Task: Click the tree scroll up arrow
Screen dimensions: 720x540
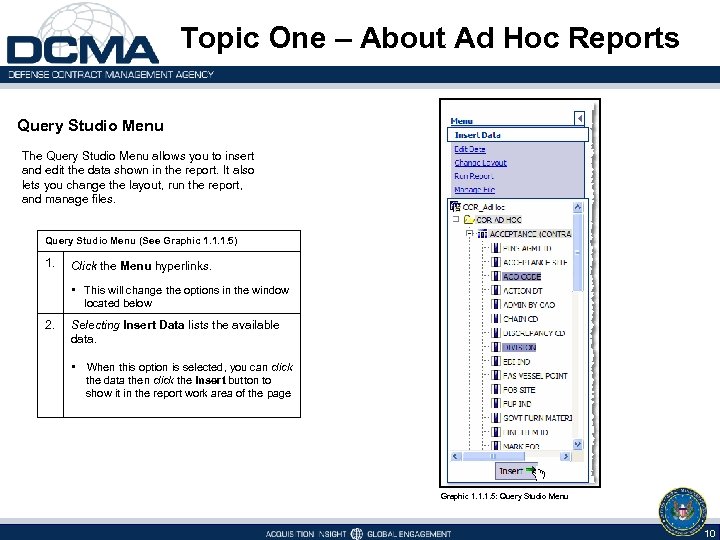Action: point(578,207)
